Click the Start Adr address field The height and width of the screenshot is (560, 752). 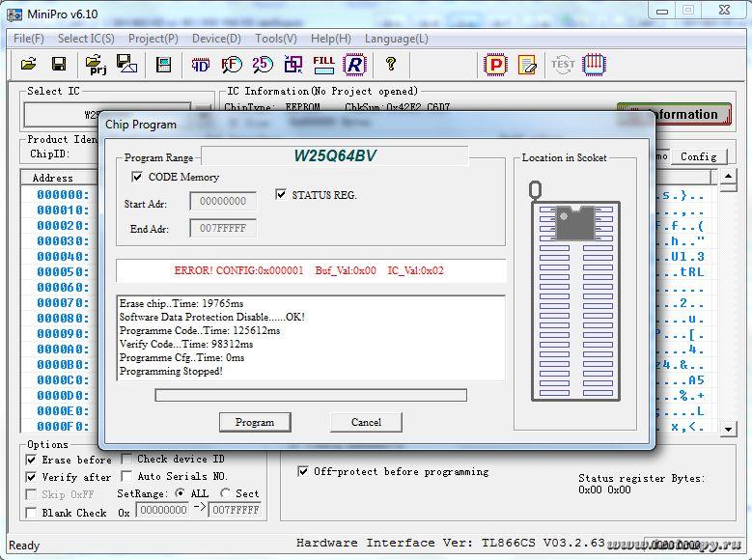coord(223,202)
